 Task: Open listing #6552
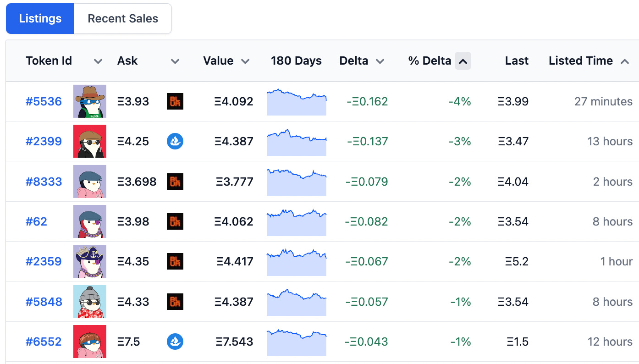[x=44, y=342]
